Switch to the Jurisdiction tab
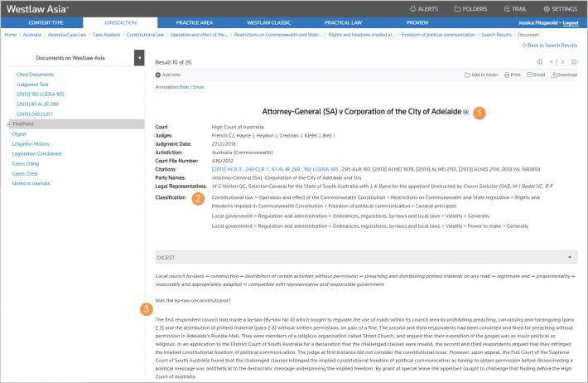 120,22
